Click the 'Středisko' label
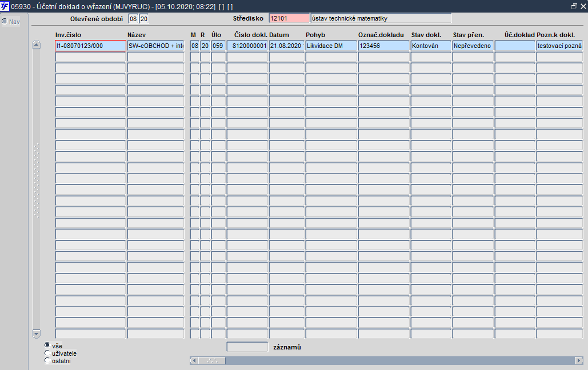The height and width of the screenshot is (370, 588). [248, 18]
